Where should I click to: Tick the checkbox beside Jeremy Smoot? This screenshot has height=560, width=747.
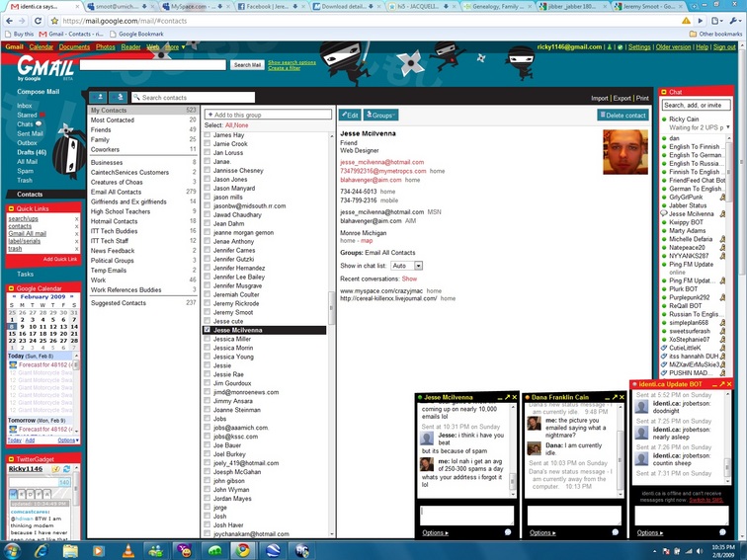click(x=207, y=312)
